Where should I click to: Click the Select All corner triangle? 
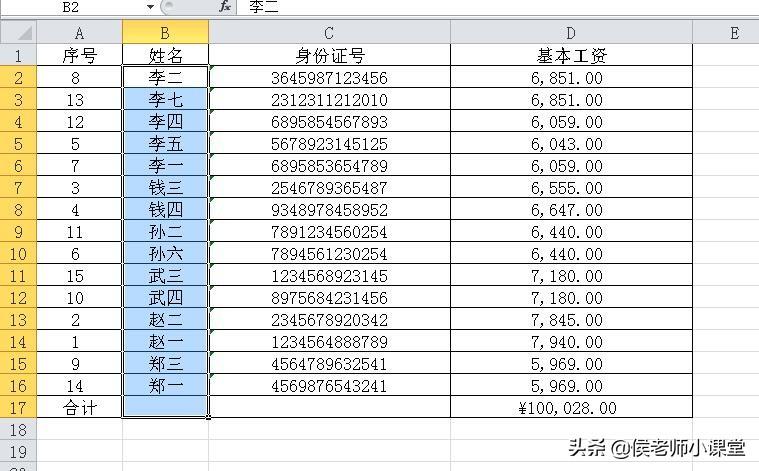click(x=18, y=32)
